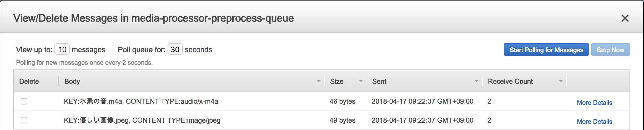
Task: Focus the Poll queue seconds field
Action: click(175, 49)
